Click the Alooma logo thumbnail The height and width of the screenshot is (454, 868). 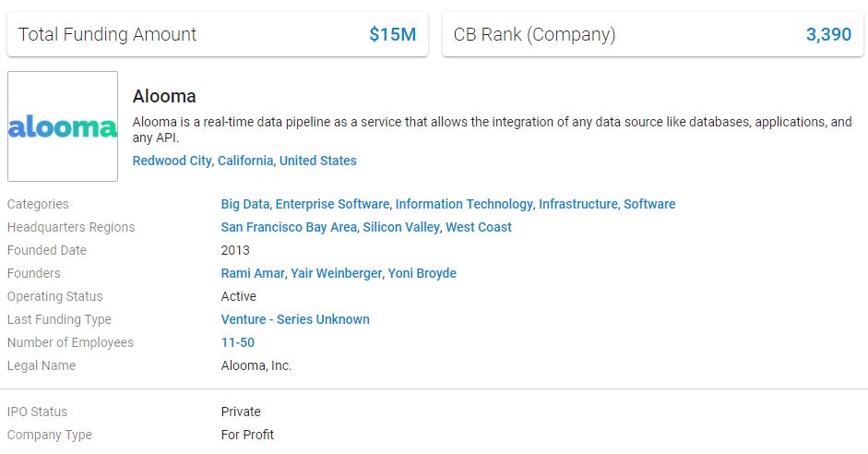click(63, 126)
